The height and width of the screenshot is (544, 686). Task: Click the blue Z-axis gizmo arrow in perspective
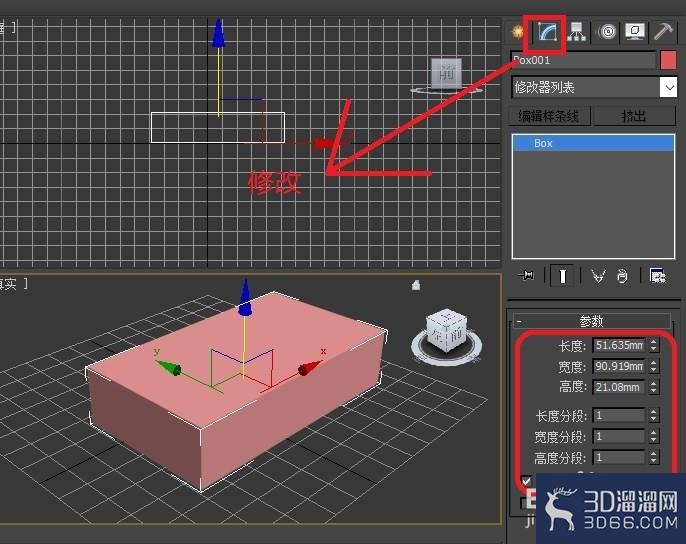click(245, 298)
